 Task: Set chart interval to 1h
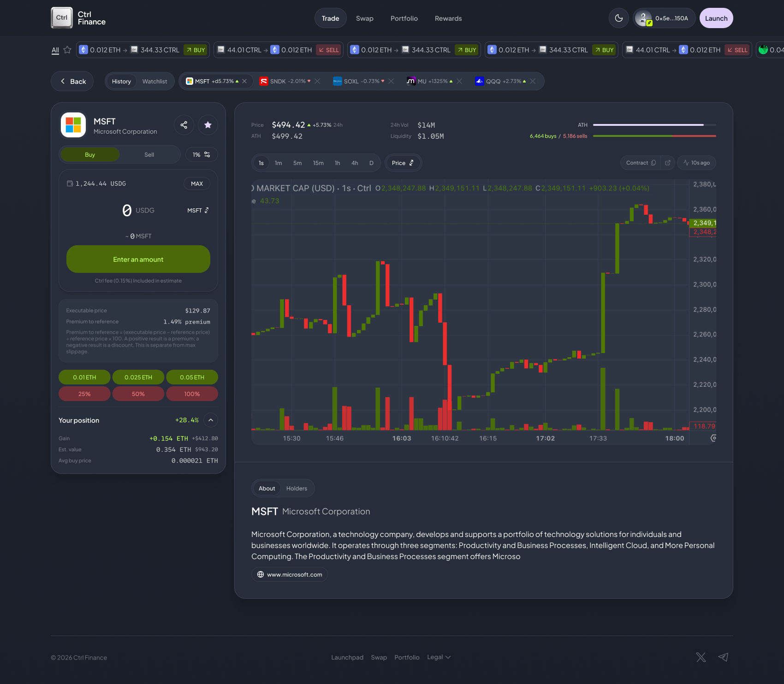(x=338, y=163)
